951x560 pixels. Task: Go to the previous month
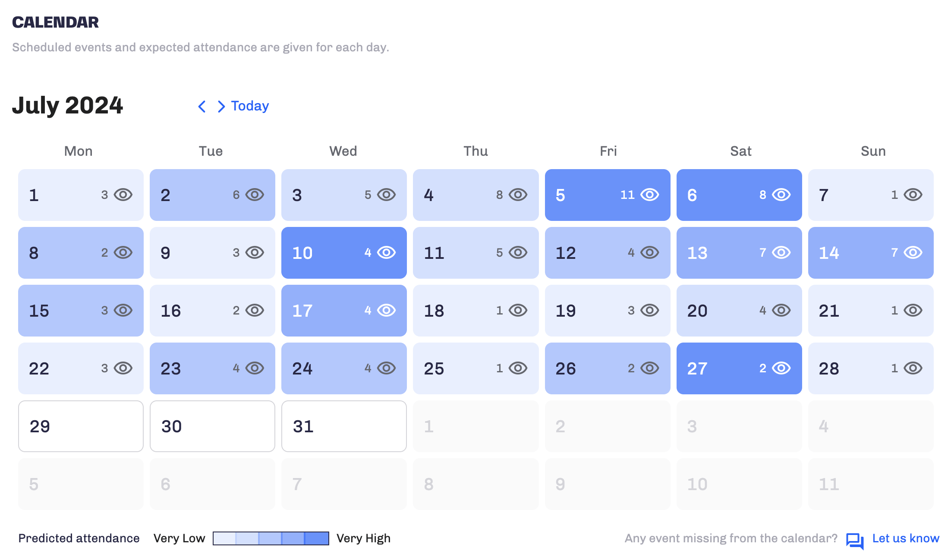[202, 107]
